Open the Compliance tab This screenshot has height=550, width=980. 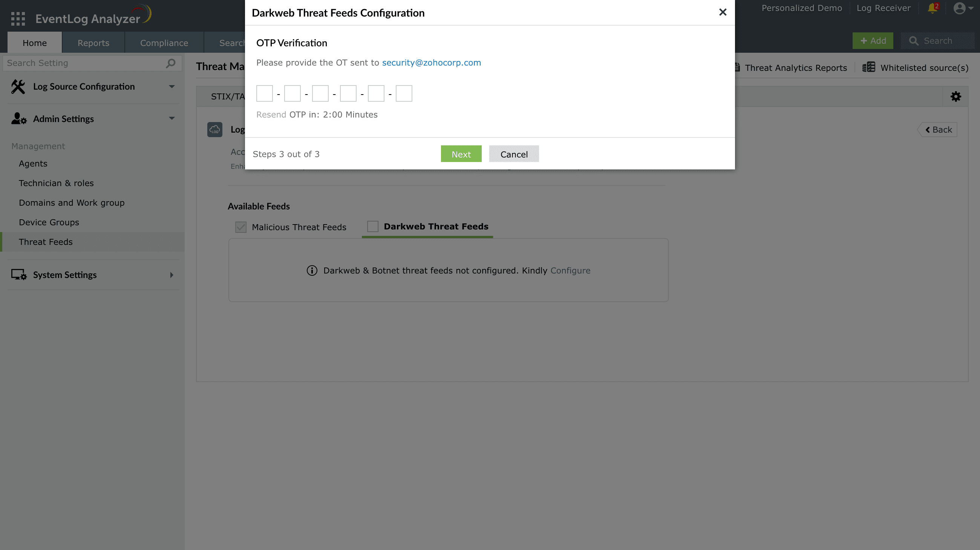164,43
